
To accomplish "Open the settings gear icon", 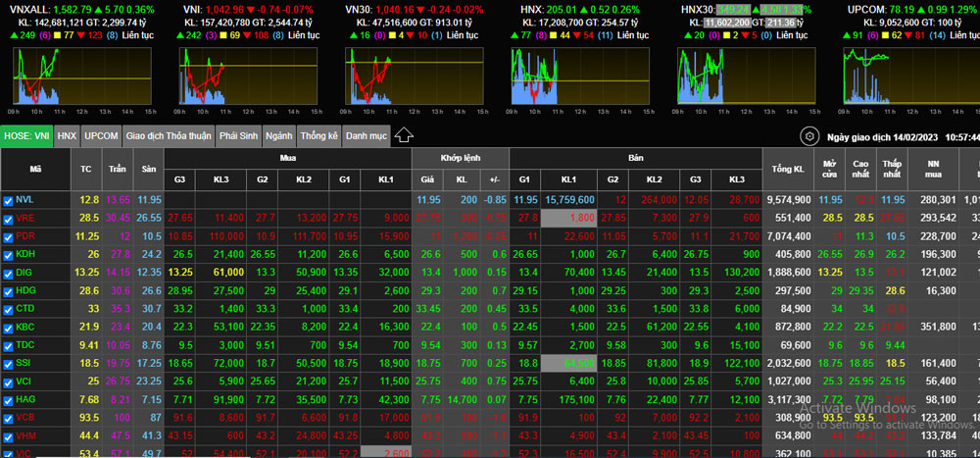I will [x=809, y=136].
